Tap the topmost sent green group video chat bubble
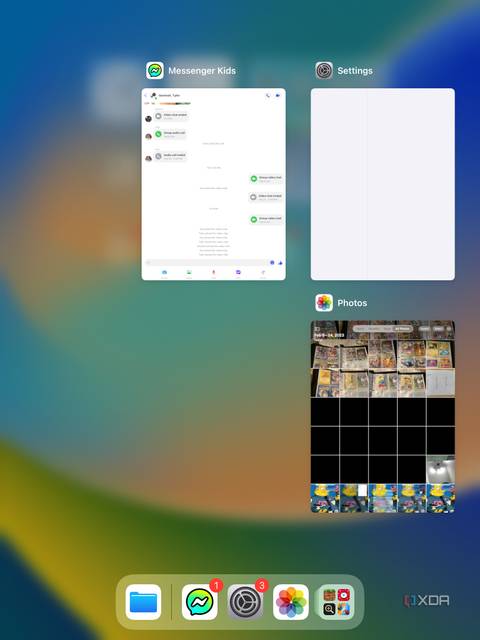 click(266, 179)
